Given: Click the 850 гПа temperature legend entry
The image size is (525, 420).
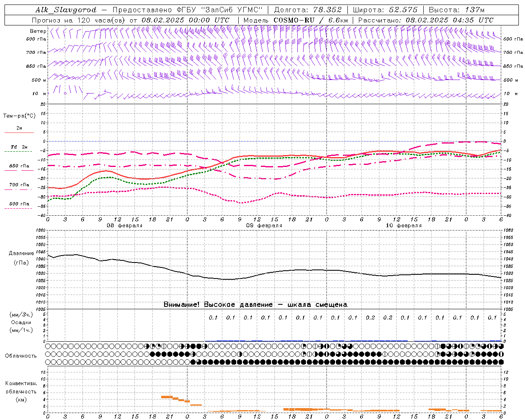Looking at the screenshot, I should pos(19,166).
